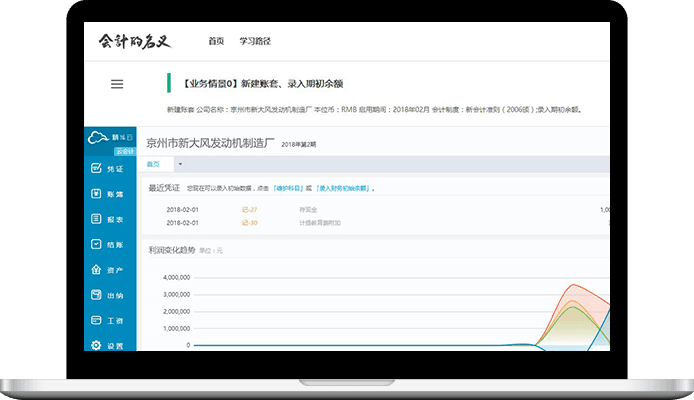The height and width of the screenshot is (400, 694).
Task: Open the hamburger menu icon
Action: (117, 84)
